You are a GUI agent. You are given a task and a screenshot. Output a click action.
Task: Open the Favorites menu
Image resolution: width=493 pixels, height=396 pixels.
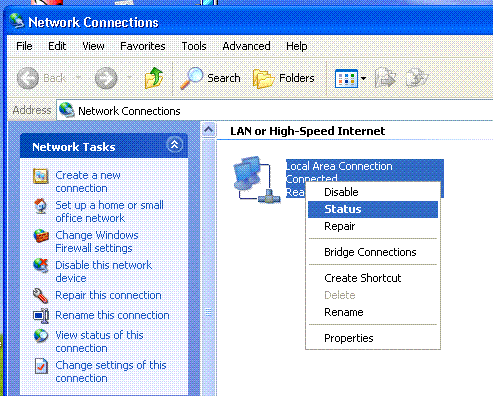[x=143, y=46]
